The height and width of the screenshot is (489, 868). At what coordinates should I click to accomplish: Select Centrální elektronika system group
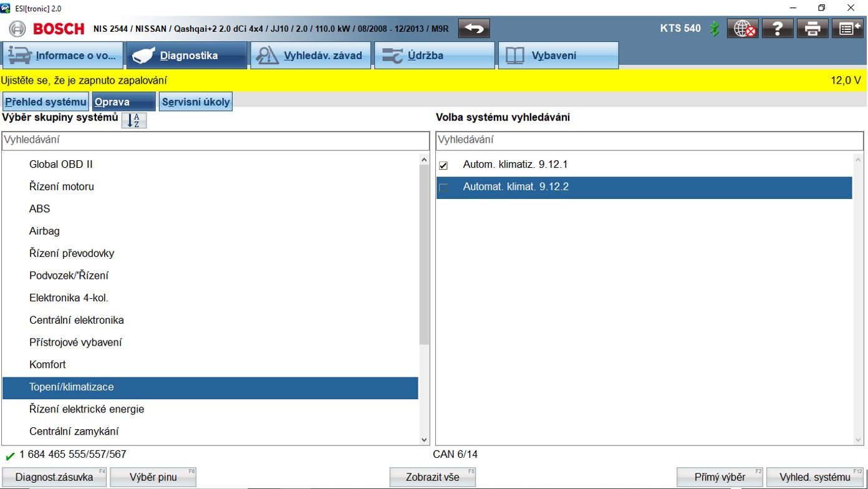pos(210,320)
